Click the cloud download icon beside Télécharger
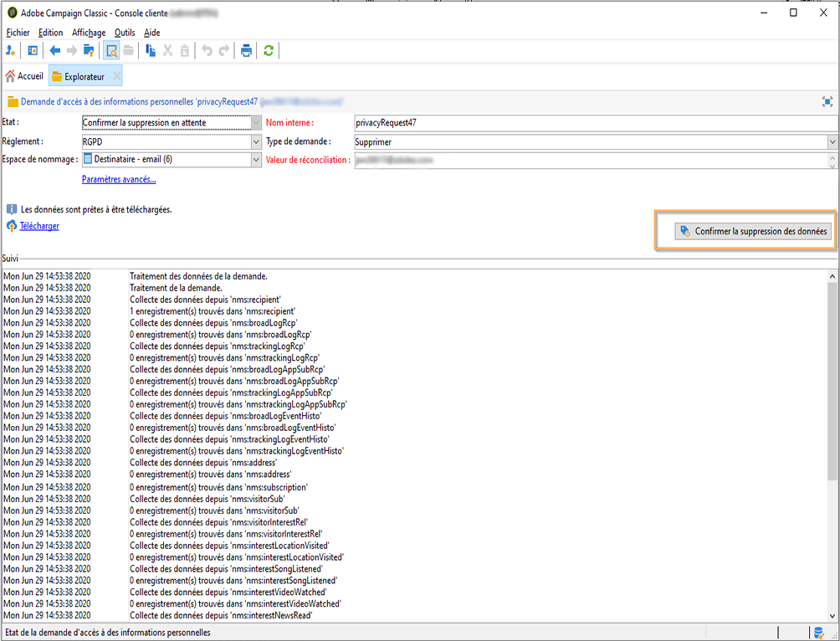 [x=12, y=226]
